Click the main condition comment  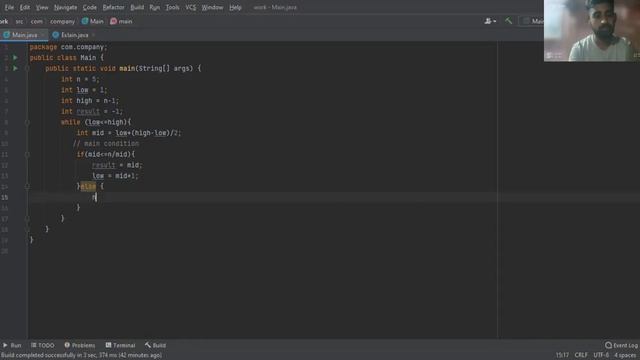tap(106, 144)
